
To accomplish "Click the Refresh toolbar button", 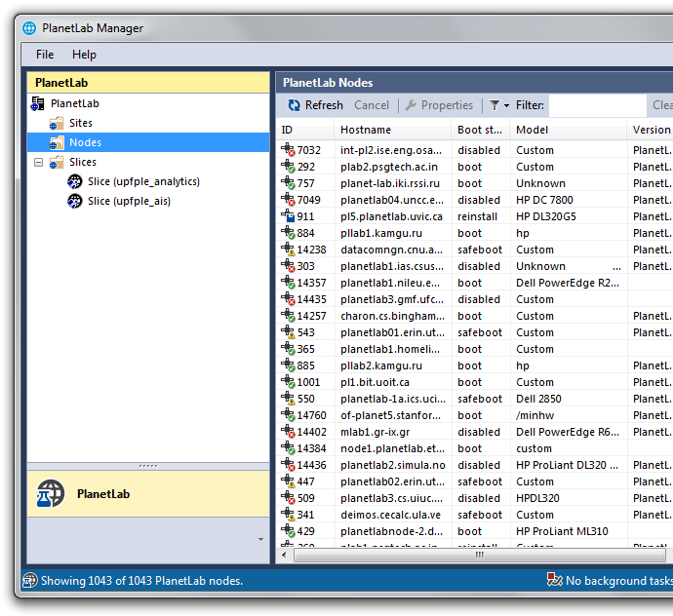I will tap(315, 105).
